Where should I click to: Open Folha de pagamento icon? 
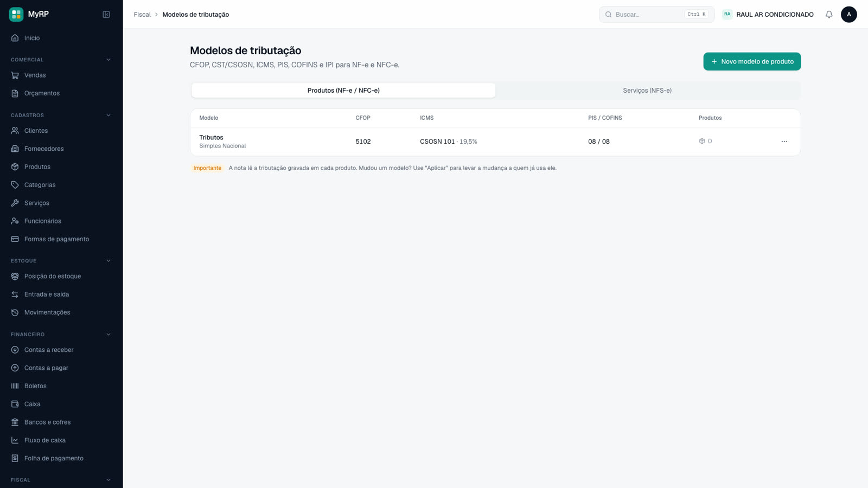coord(15,458)
